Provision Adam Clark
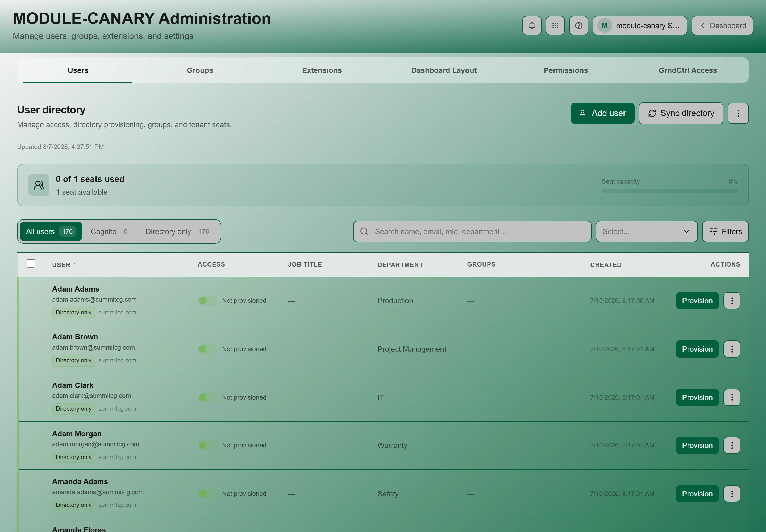 tap(697, 397)
